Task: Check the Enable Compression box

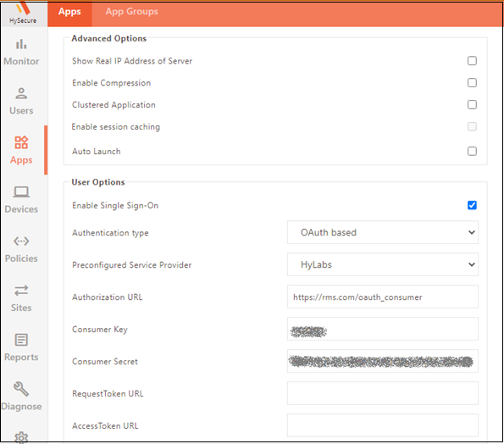Action: click(x=472, y=83)
